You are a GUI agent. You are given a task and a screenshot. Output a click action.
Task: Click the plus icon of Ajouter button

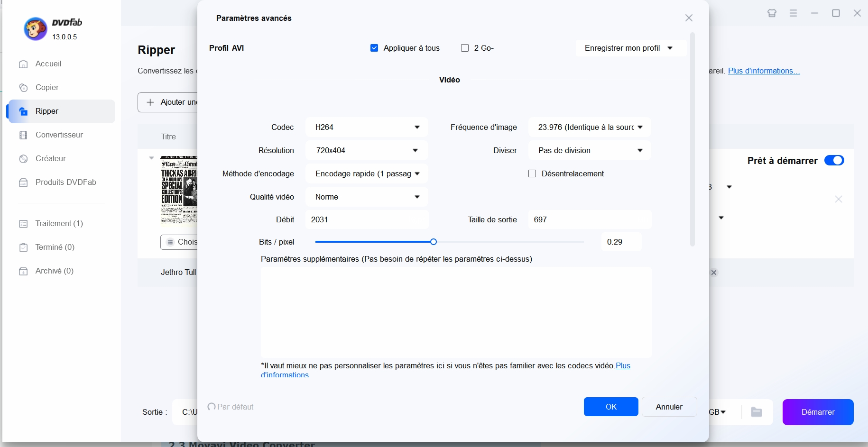(150, 102)
